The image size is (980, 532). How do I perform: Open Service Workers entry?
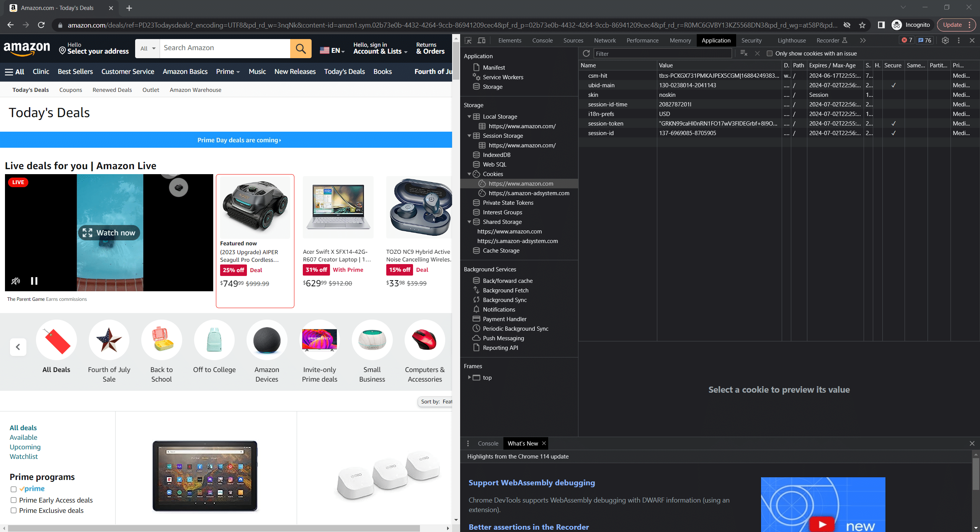503,77
